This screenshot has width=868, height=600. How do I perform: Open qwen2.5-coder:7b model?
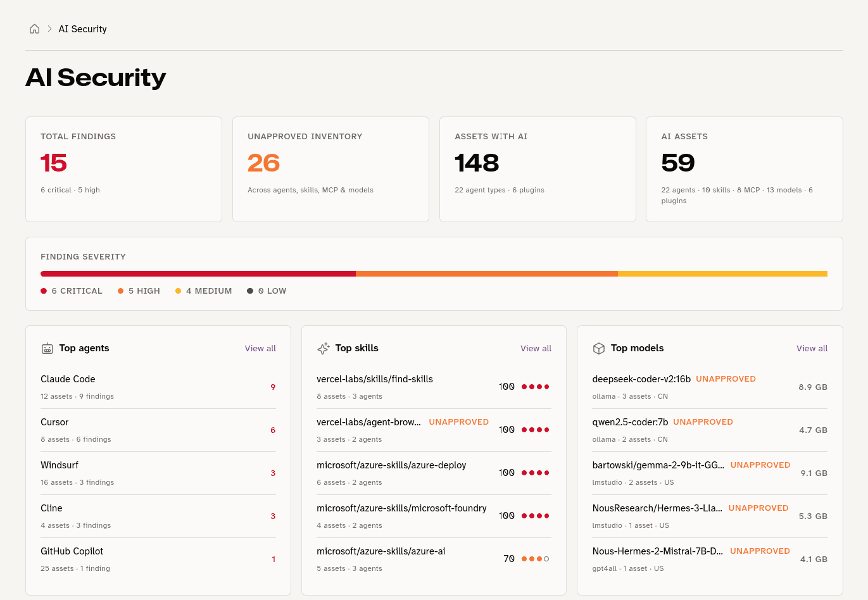tap(630, 422)
